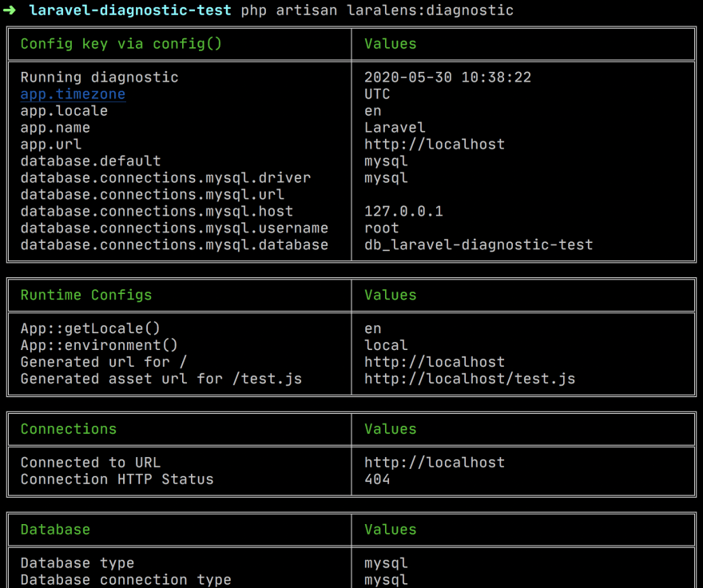This screenshot has width=703, height=588.
Task: Click mysql value for mysql.driver row
Action: (x=386, y=178)
